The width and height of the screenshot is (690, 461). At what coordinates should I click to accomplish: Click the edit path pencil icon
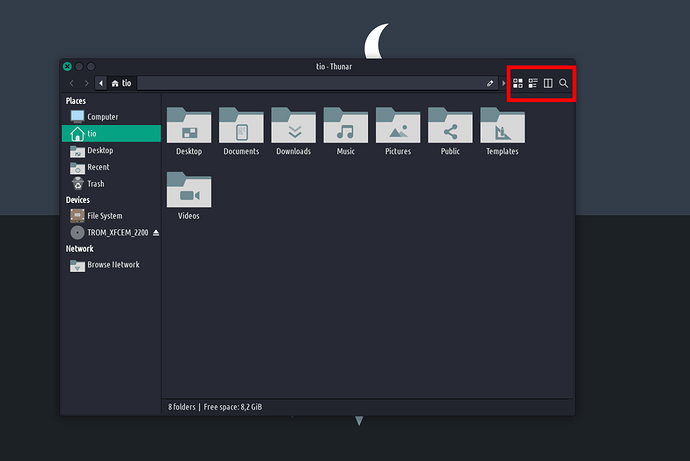[490, 83]
